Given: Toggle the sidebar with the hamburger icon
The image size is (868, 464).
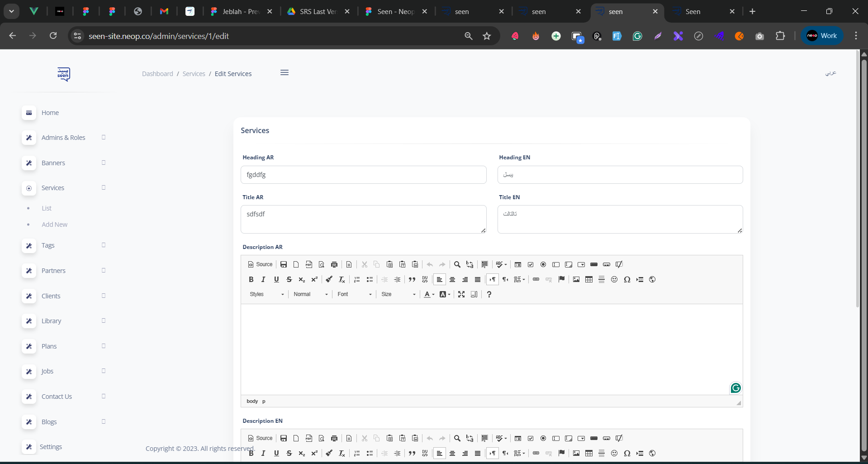Looking at the screenshot, I should 284,73.
